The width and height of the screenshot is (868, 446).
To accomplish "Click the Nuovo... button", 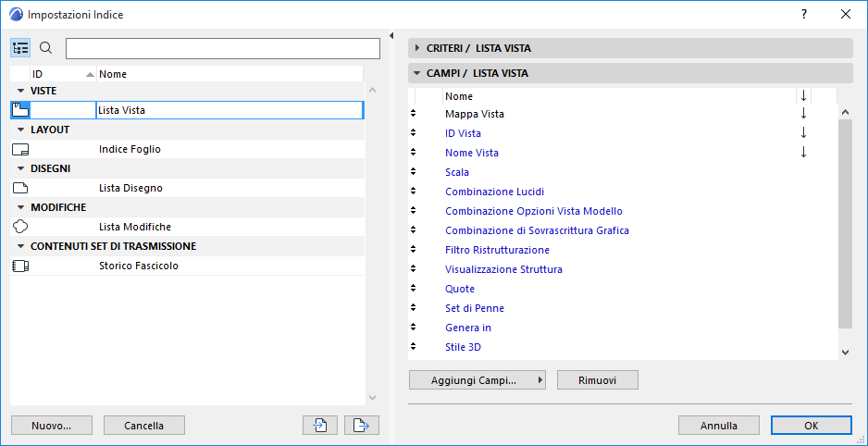I will pos(52,426).
